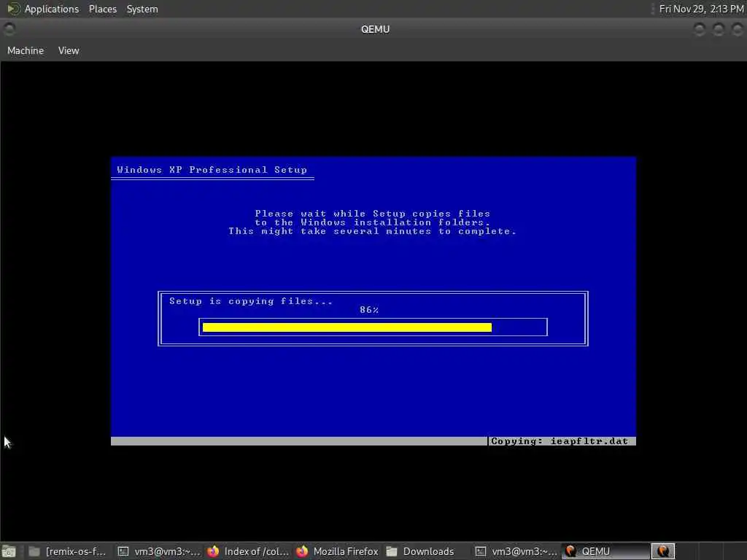Open the System menu
The height and width of the screenshot is (560, 747).
point(142,9)
